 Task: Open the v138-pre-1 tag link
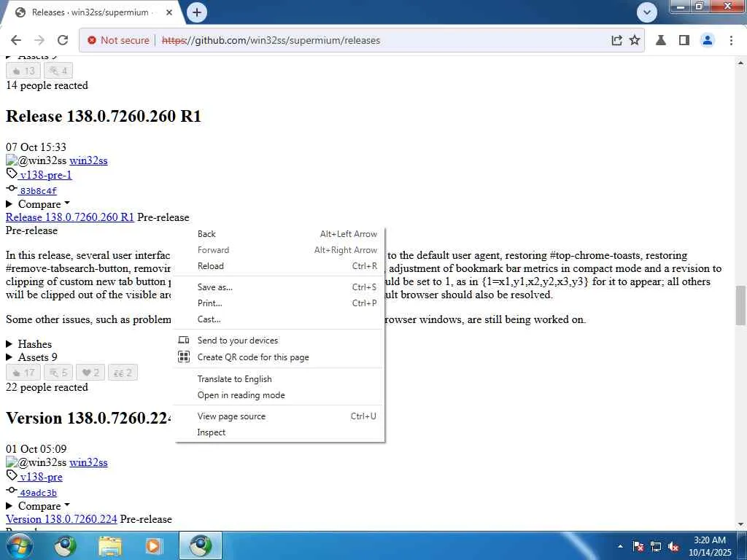point(46,175)
